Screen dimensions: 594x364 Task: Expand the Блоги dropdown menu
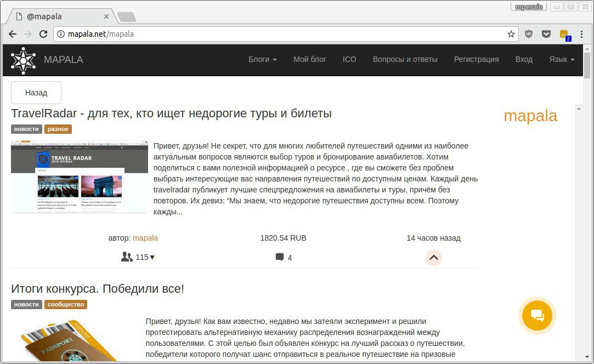click(x=263, y=59)
